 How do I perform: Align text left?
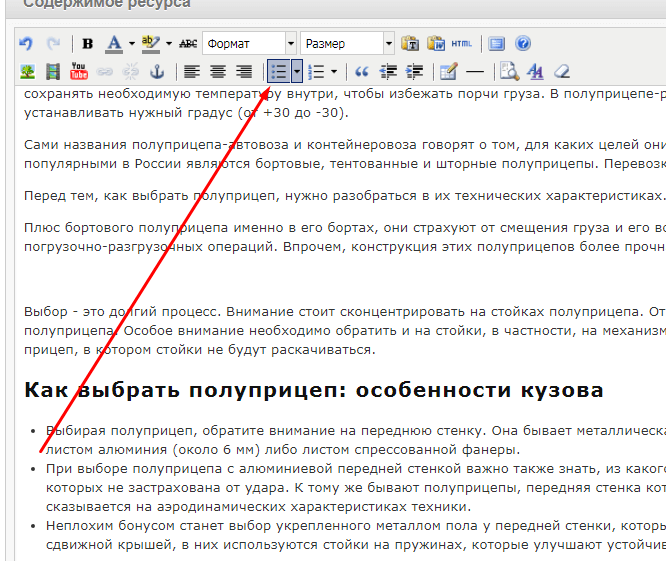click(192, 71)
